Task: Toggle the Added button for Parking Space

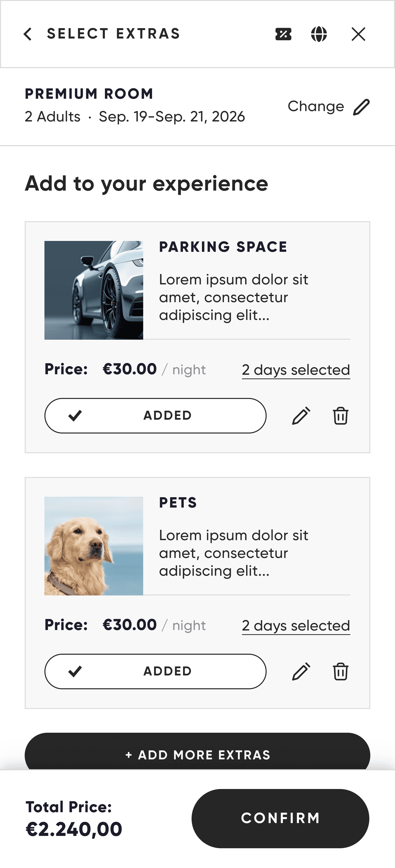Action: pyautogui.click(x=155, y=415)
